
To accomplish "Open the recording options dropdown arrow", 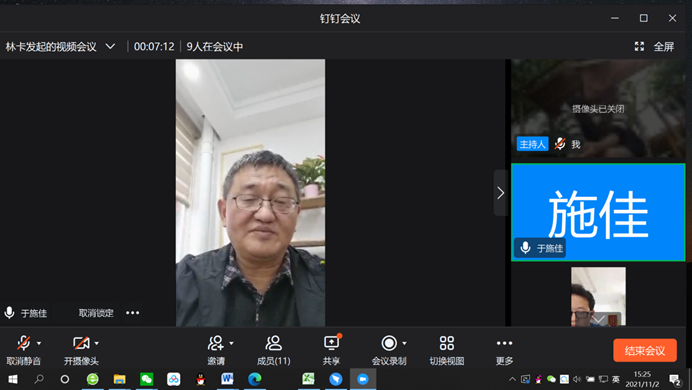I will (x=404, y=343).
